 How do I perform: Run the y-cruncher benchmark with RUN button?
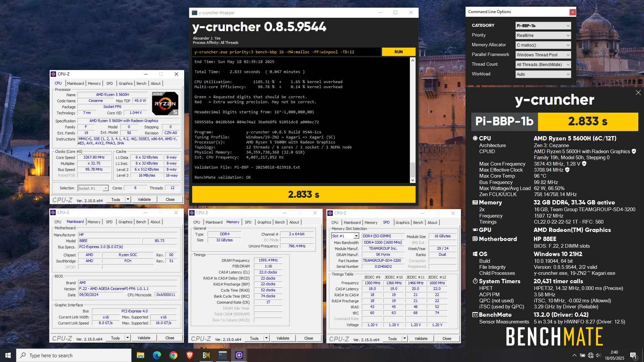(398, 52)
